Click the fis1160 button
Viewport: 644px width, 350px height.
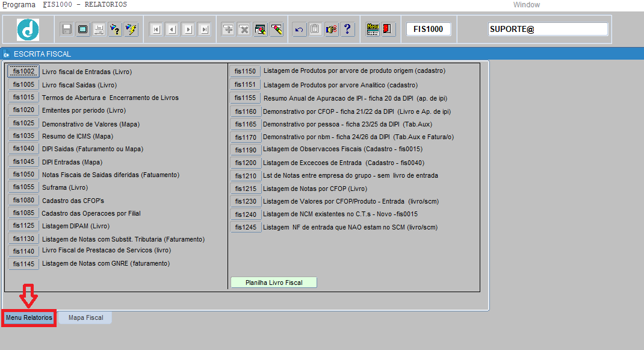click(246, 111)
